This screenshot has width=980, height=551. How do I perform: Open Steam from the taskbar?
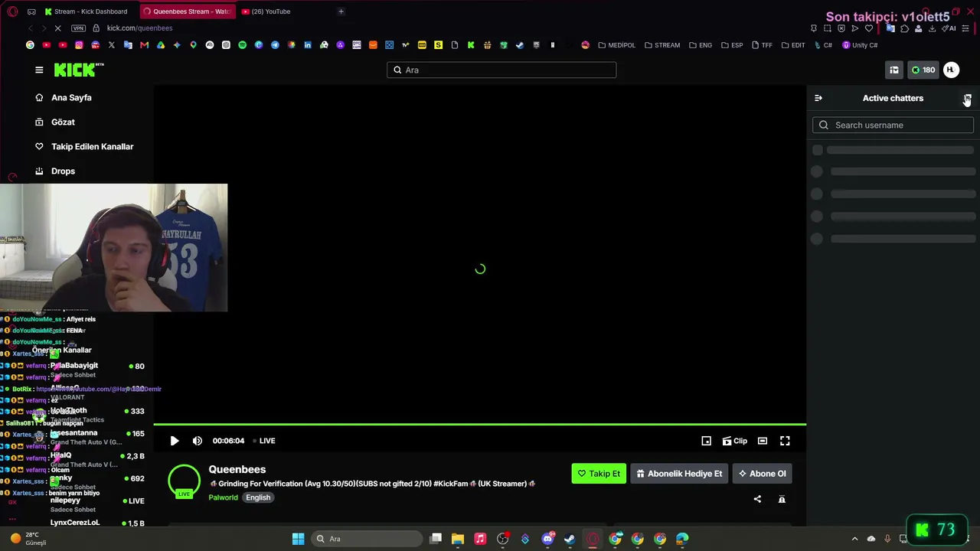coord(570,539)
